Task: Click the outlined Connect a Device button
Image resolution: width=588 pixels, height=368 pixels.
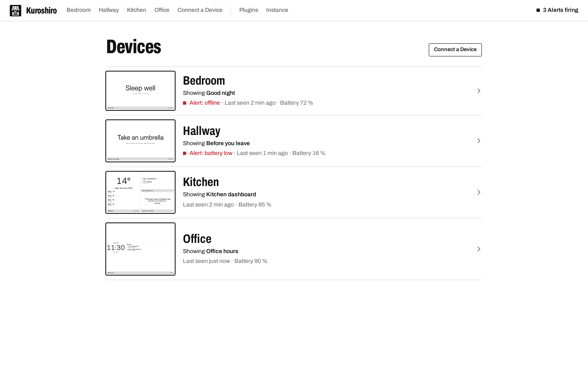Action: pos(455,50)
